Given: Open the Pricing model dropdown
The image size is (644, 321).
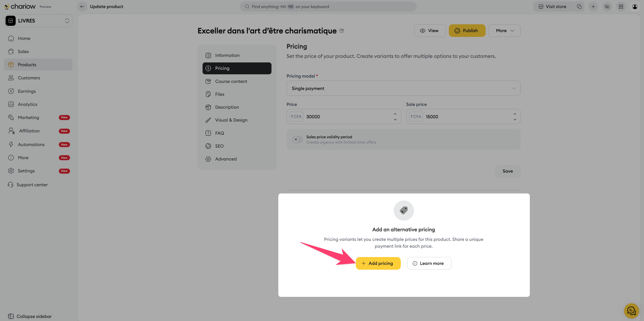Looking at the screenshot, I should [403, 88].
